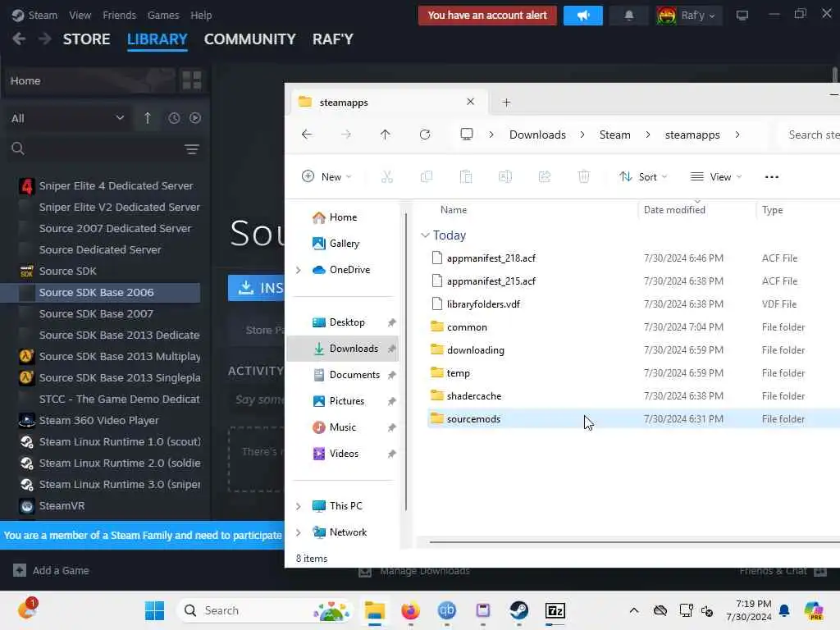Go back in File Explorer

point(307,135)
